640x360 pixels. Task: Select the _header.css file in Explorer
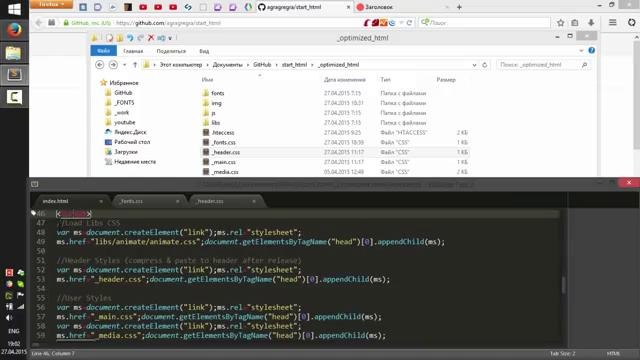pyautogui.click(x=335, y=152)
